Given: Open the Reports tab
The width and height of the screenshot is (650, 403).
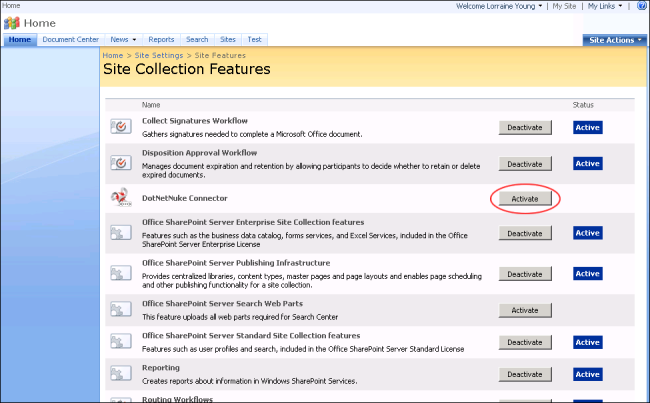Looking at the screenshot, I should pyautogui.click(x=161, y=39).
